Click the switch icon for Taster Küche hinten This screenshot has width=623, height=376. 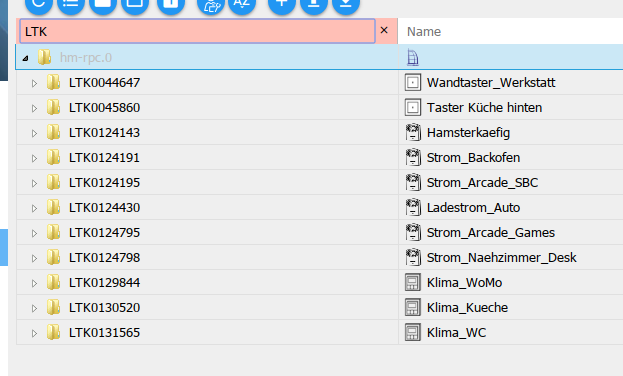tap(413, 108)
